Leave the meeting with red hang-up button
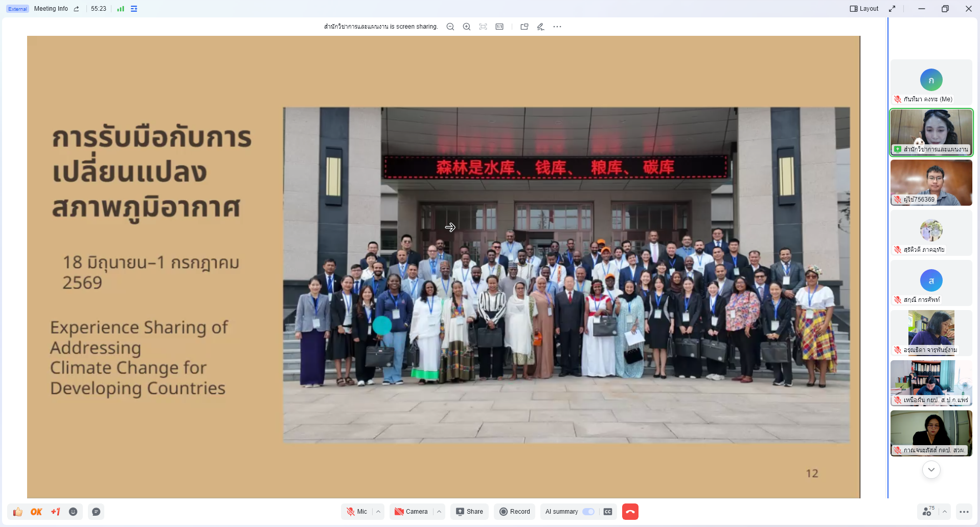Image resolution: width=980 pixels, height=527 pixels. point(630,512)
